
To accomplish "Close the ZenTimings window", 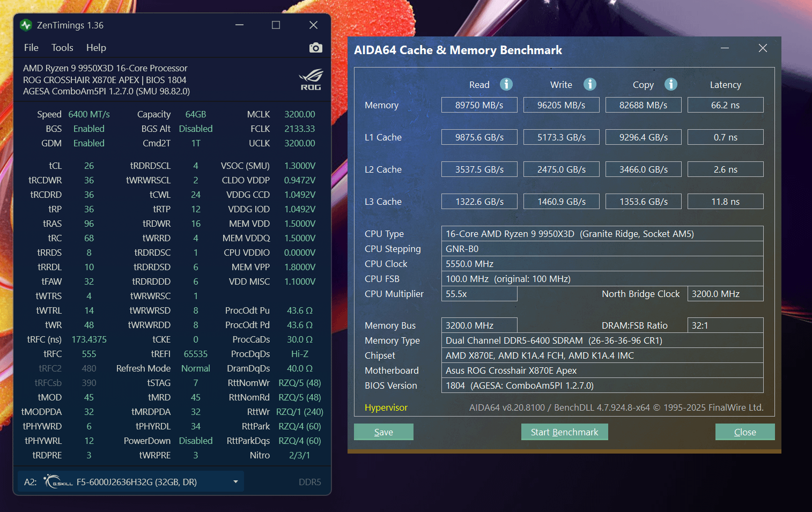I will 313,25.
